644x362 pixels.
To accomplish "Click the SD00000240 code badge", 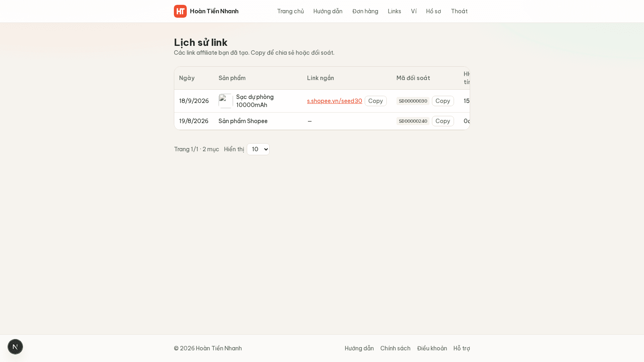I will [413, 121].
